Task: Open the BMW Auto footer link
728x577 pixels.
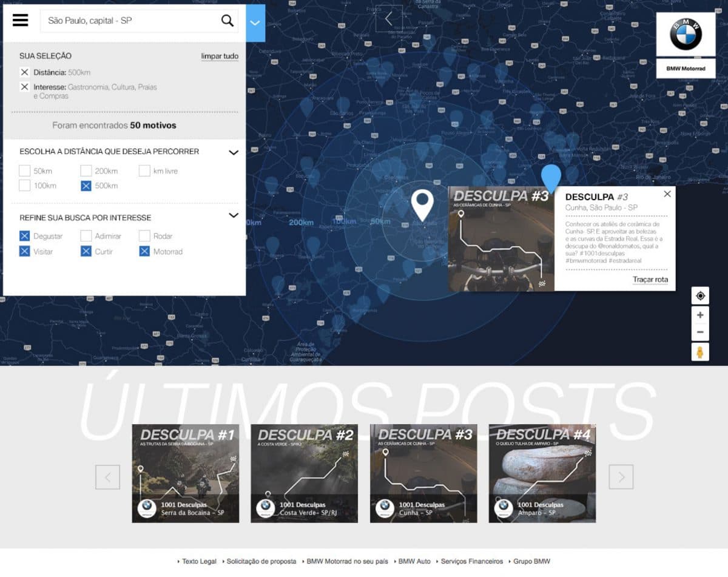Action: (x=414, y=561)
